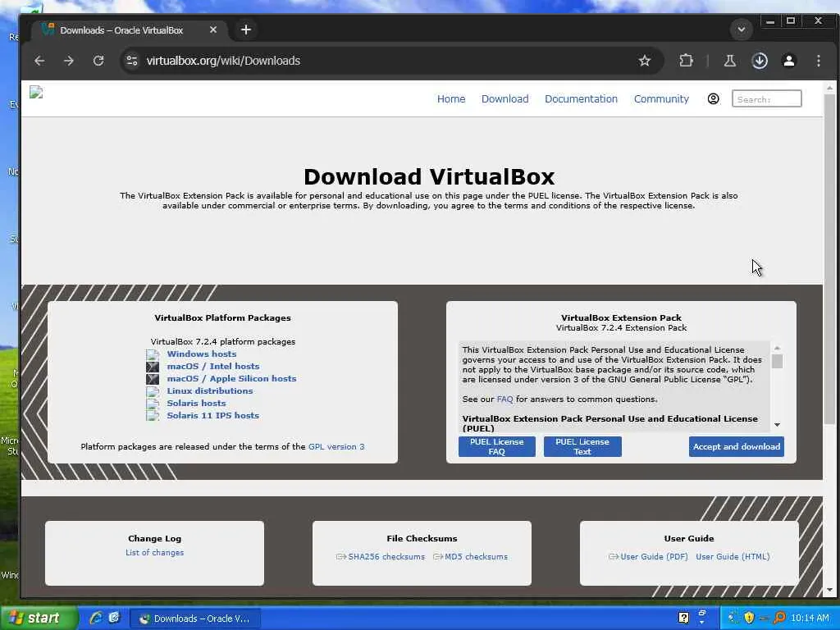The height and width of the screenshot is (630, 840).
Task: Open the FAQ link in license text
Action: click(504, 399)
